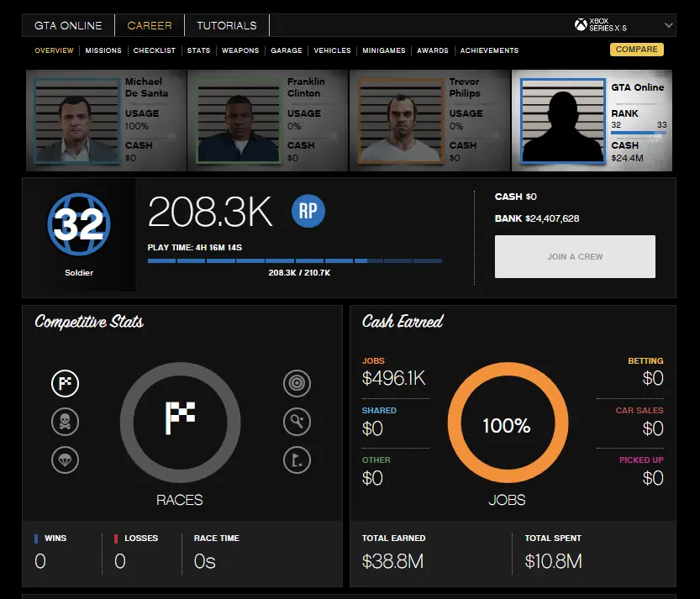The image size is (700, 599).
Task: Select the Deathmatch skull icon
Action: pos(66,422)
